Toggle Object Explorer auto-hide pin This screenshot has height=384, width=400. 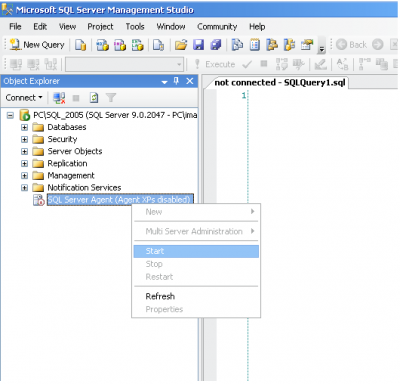[x=176, y=81]
